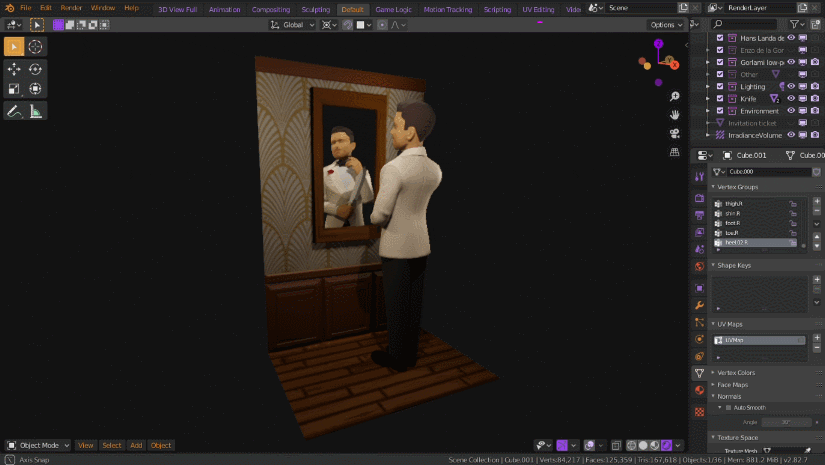Hide the Knife collection with eye icon
This screenshot has width=825, height=465.
coord(791,98)
